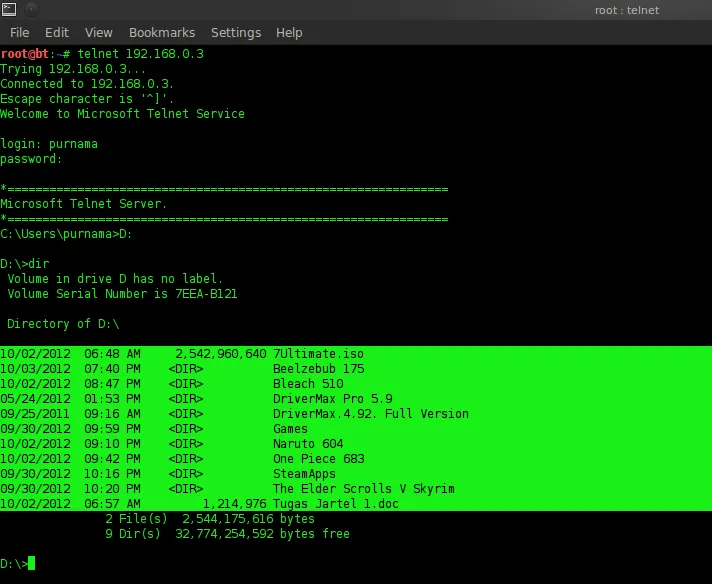Click the 'Beelzebub 175' directory entry
This screenshot has width=712, height=584.
tap(319, 369)
